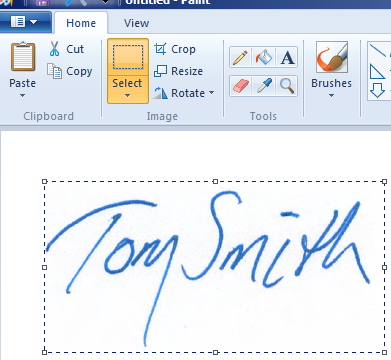Open the Paint file menu button

point(24,22)
